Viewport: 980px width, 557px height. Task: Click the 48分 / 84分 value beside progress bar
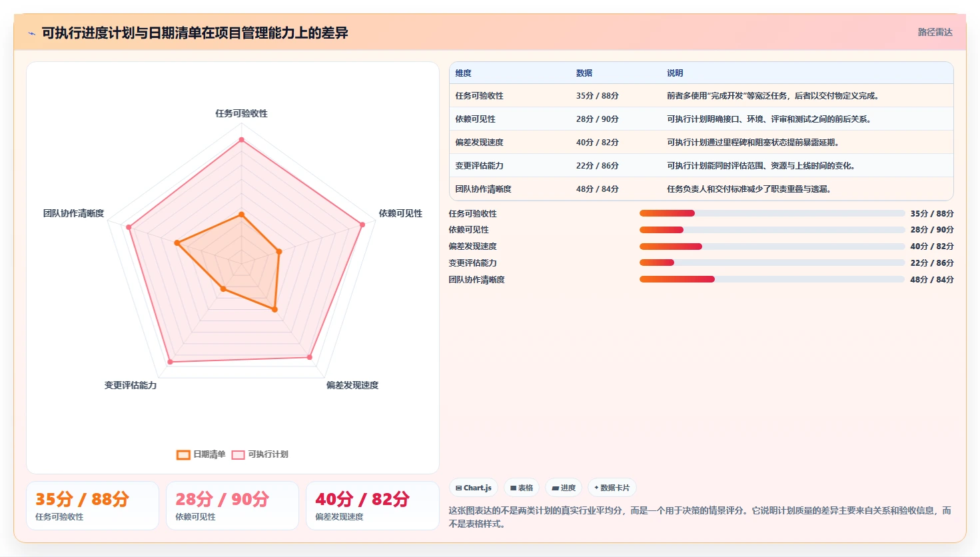[932, 280]
